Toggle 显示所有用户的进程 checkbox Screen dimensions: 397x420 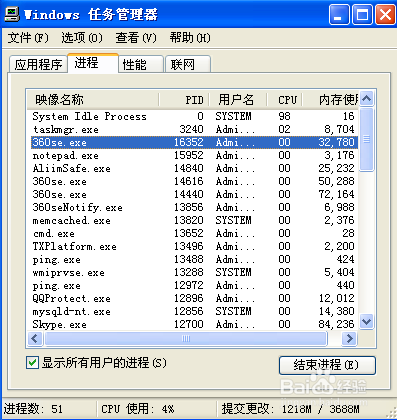[32, 362]
